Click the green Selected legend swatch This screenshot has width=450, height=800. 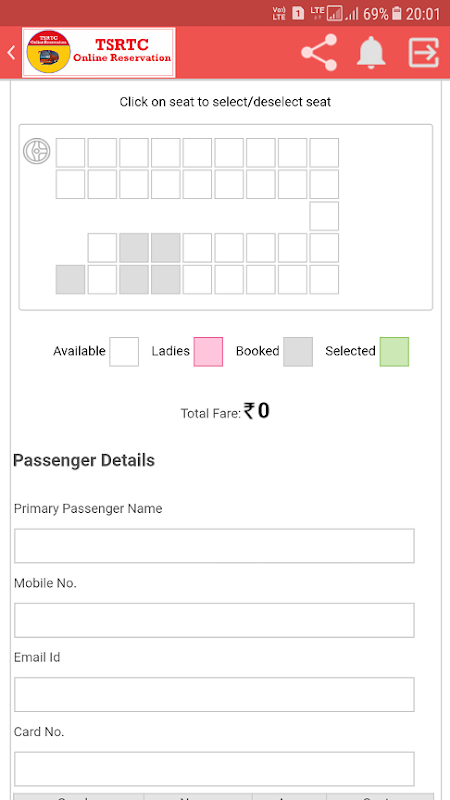pyautogui.click(x=394, y=352)
